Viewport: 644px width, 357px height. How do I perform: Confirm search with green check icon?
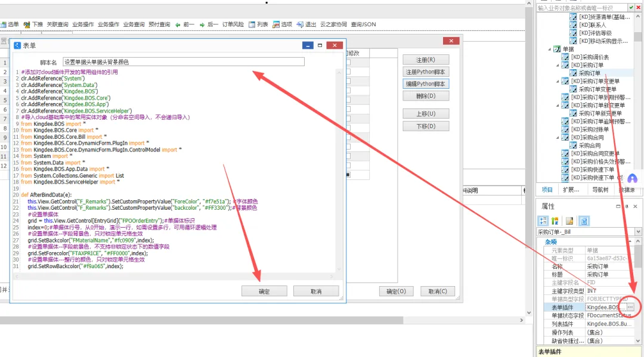(x=631, y=8)
